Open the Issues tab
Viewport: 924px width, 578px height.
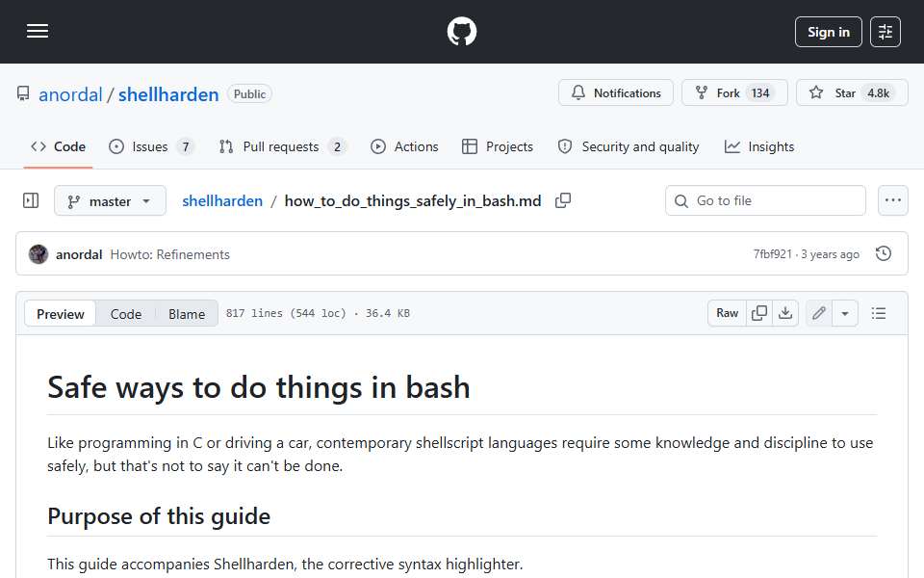coord(151,146)
